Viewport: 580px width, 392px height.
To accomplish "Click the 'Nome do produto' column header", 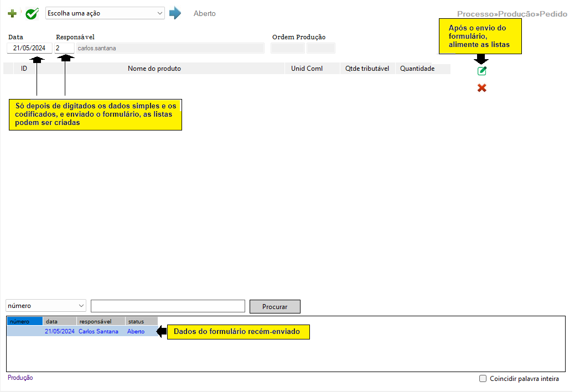I will click(154, 69).
